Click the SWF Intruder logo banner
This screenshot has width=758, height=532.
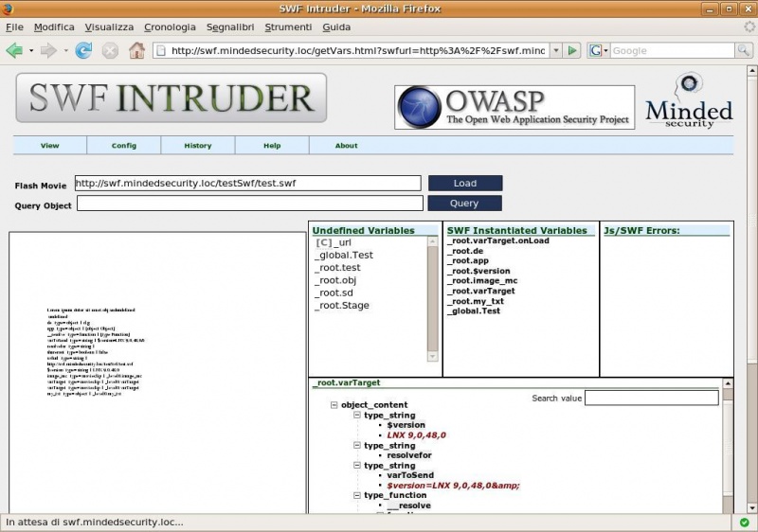(x=171, y=98)
